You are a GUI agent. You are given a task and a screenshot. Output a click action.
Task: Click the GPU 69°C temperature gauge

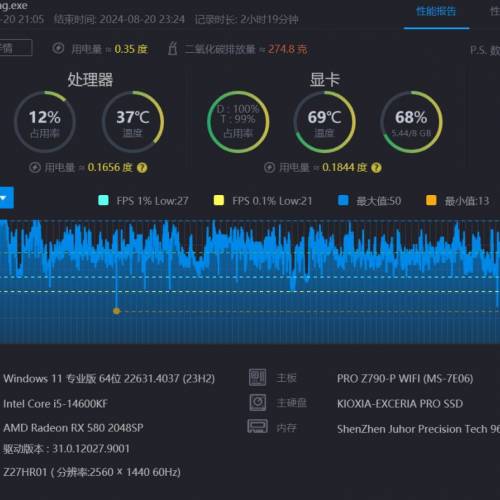pos(324,122)
